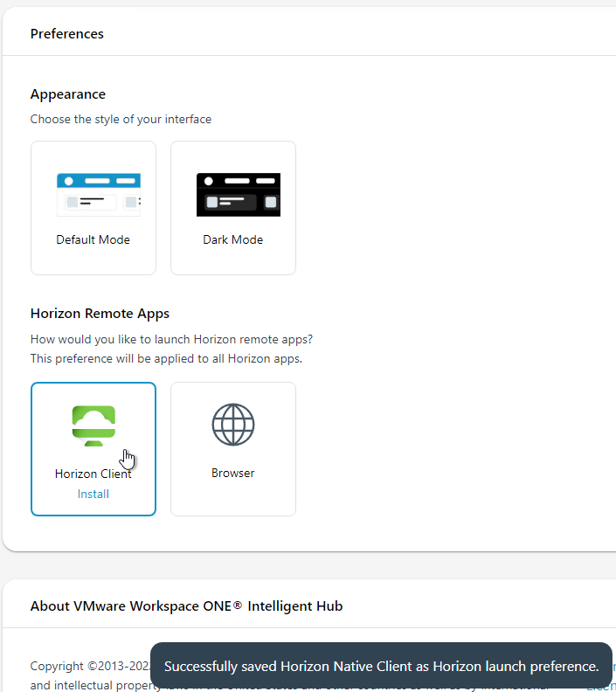
Task: Click the Horizon Remote Apps heading
Action: (100, 314)
